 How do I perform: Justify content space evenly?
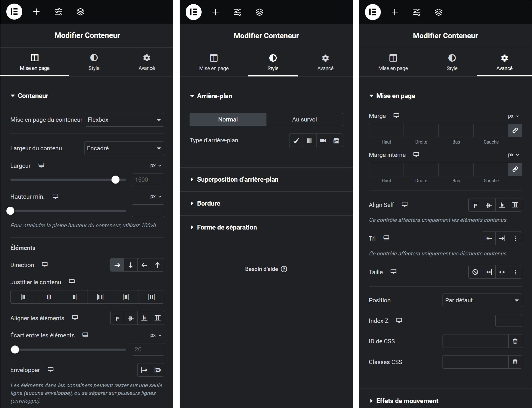[151, 297]
